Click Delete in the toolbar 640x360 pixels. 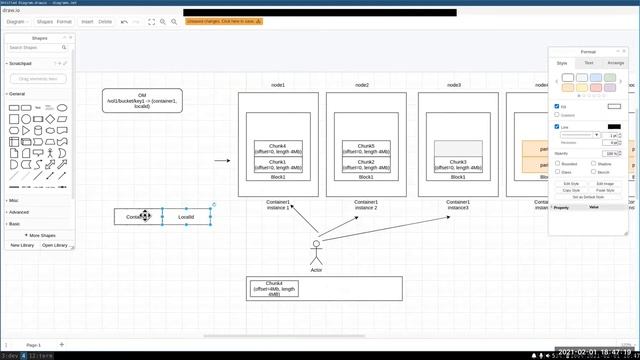(x=105, y=22)
